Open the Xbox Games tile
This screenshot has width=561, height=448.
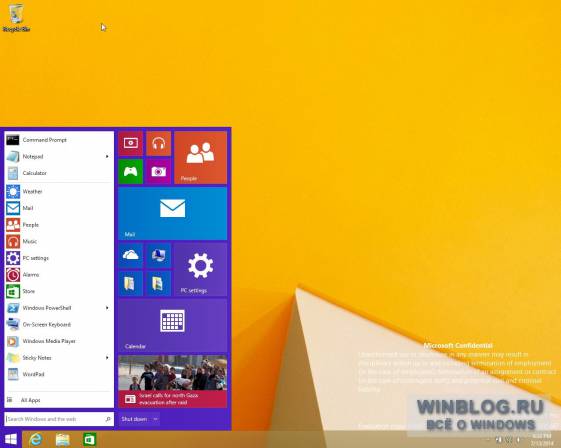[x=131, y=171]
